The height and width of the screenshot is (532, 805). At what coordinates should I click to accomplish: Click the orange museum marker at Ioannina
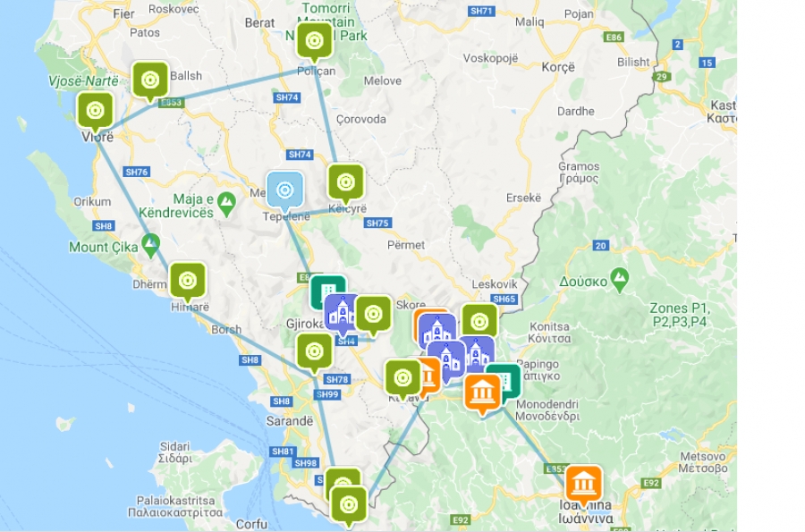pos(584,485)
